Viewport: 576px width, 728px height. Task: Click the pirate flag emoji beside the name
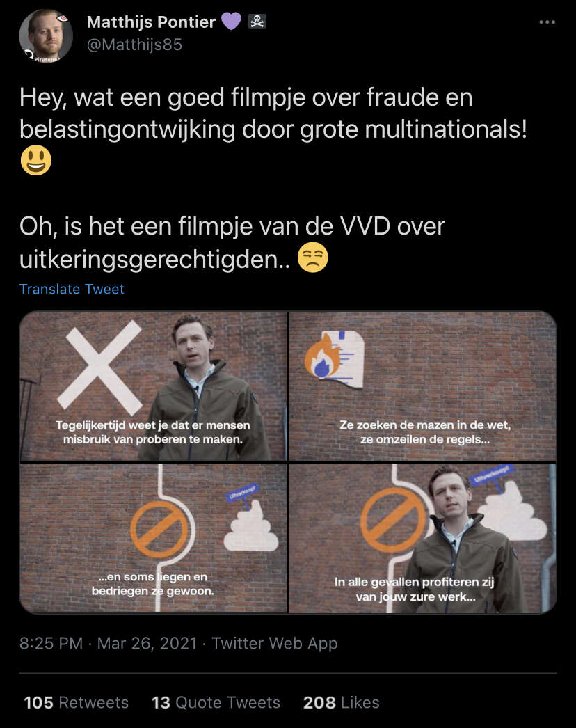[x=257, y=22]
